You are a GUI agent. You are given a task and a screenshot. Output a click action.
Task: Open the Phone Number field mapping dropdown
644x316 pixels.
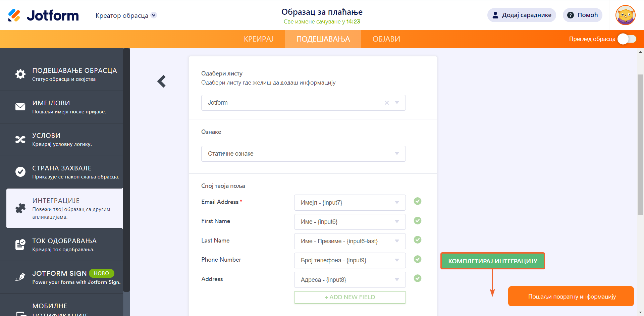(x=350, y=260)
